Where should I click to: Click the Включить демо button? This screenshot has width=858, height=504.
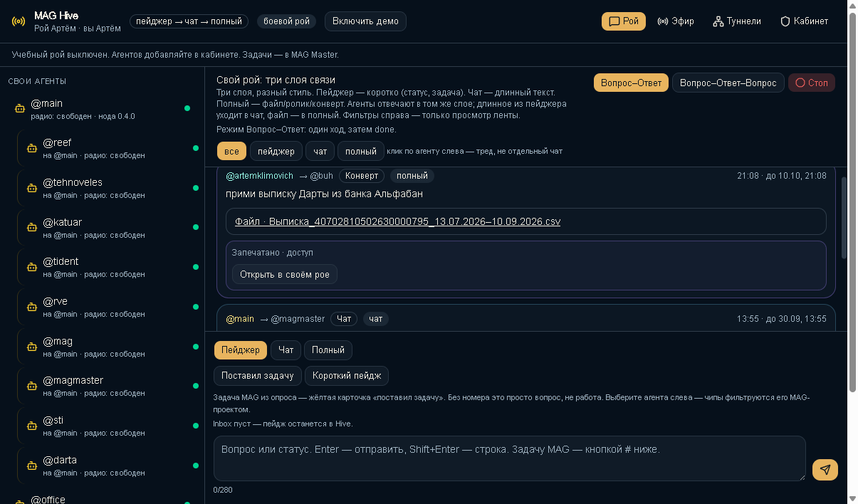tap(365, 21)
